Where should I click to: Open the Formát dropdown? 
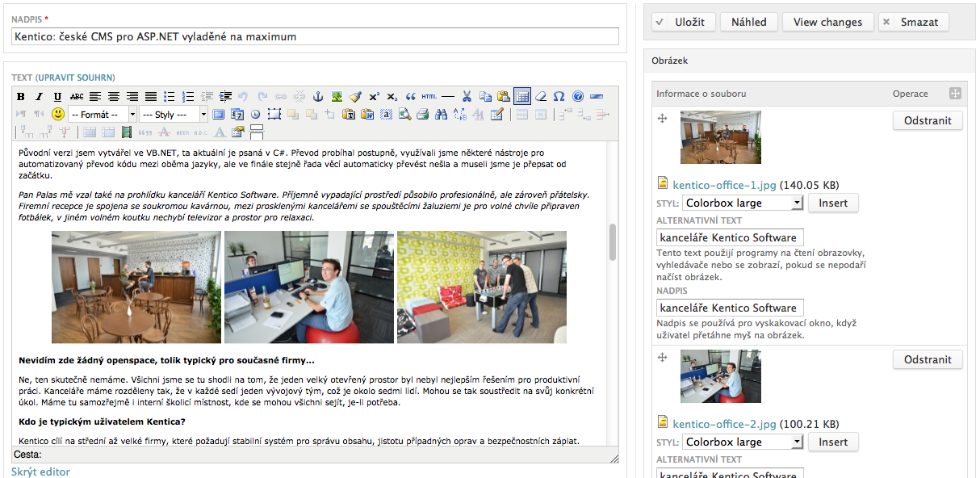(x=103, y=115)
